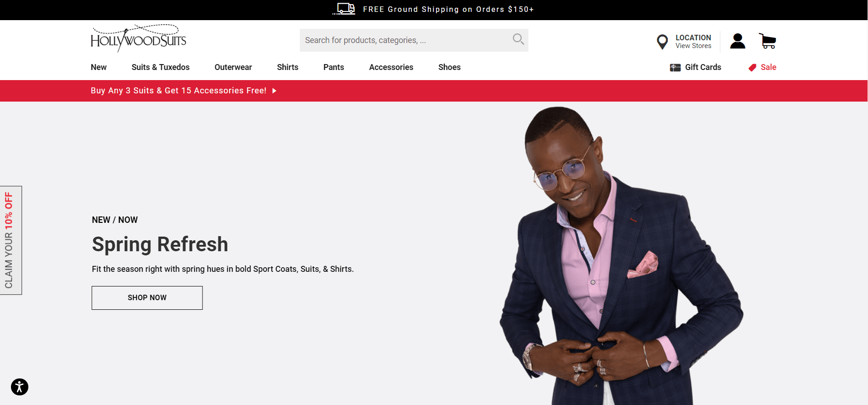
Task: Open the Shirts menu
Action: click(x=288, y=67)
